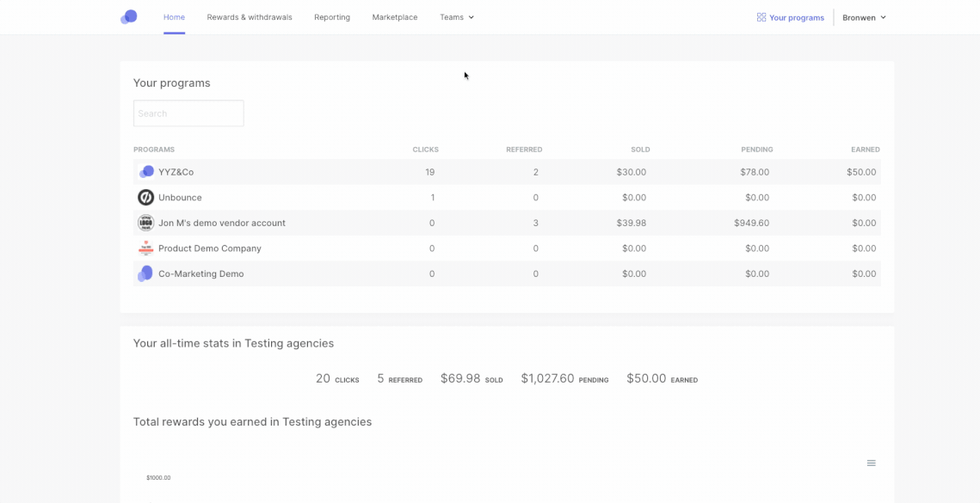The height and width of the screenshot is (503, 980).
Task: Open the Co-Marketing Demo program icon
Action: pos(146,273)
